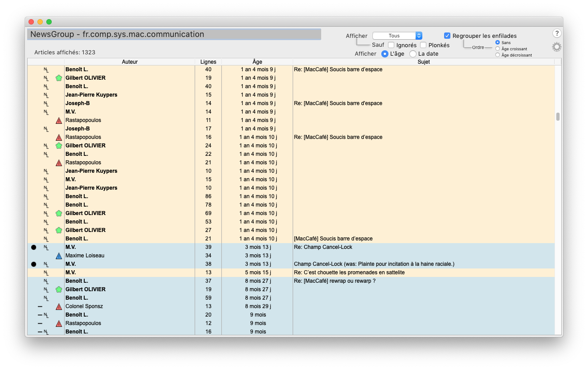Click age 8 mois 29 j cell
Screen dimensions: 588x370
pos(258,306)
